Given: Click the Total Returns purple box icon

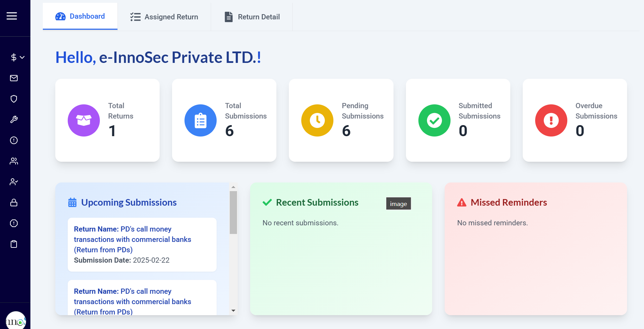Looking at the screenshot, I should point(84,120).
